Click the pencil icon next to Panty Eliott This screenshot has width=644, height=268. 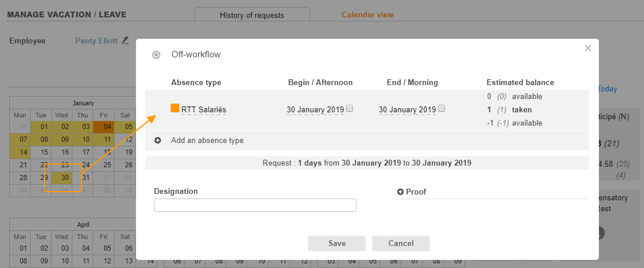[126, 41]
